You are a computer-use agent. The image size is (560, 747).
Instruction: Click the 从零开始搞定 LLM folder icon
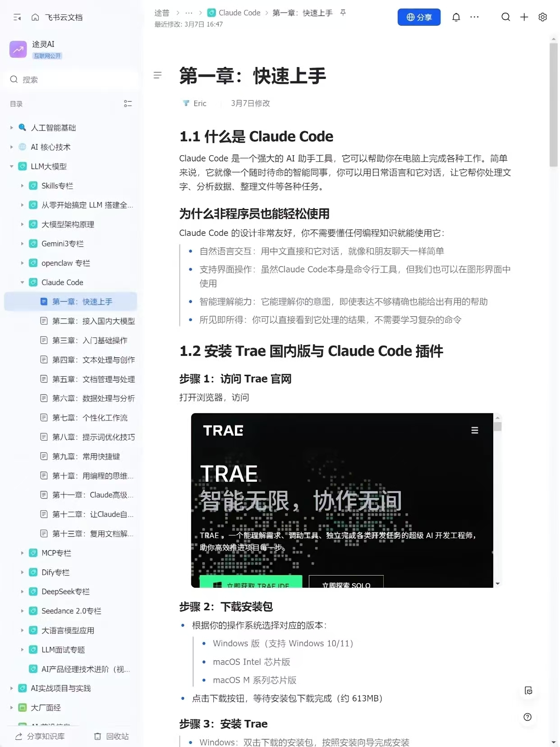pyautogui.click(x=33, y=205)
